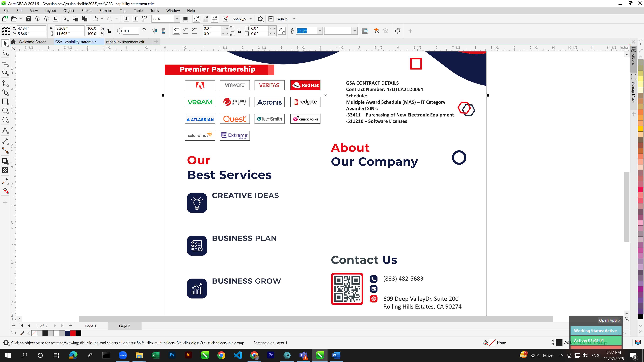Toggle full-screen preview

(x=185, y=19)
